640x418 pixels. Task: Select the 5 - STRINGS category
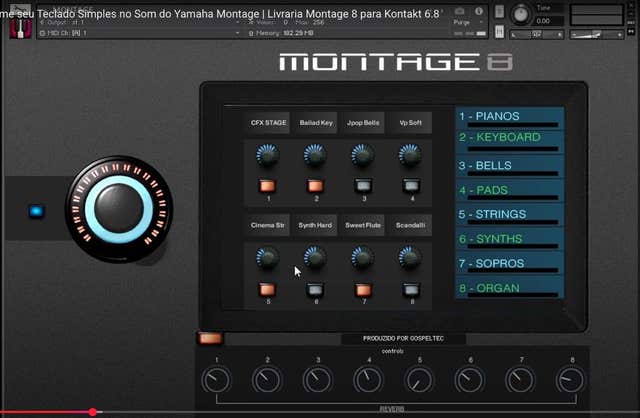tap(509, 214)
